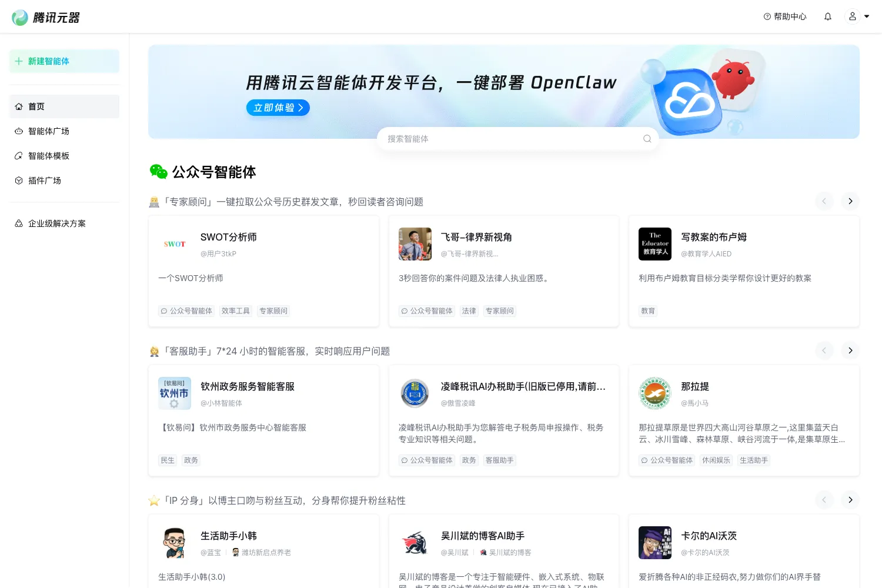Open the user account avatar menu
882x588 pixels.
pyautogui.click(x=853, y=16)
